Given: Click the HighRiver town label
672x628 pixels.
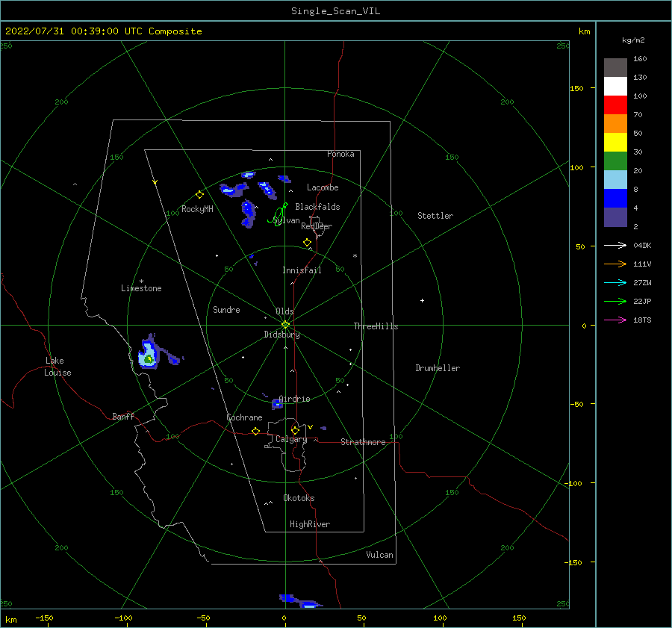Looking at the screenshot, I should (x=310, y=524).
